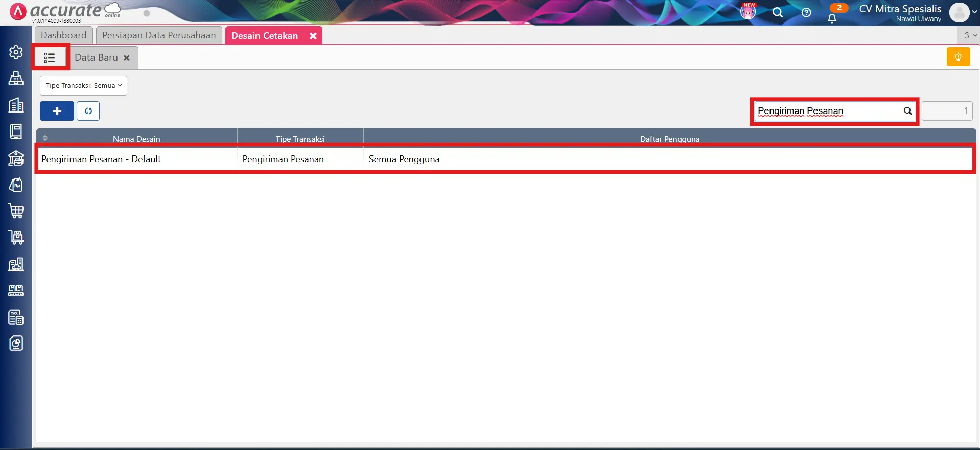This screenshot has height=450, width=980.
Task: Open the cash and bank module icon
Action: click(16, 158)
